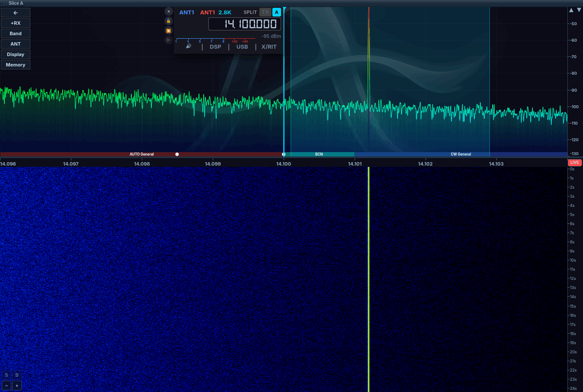Click the B button above zoom controls
This screenshot has height=392, width=583.
tap(17, 375)
